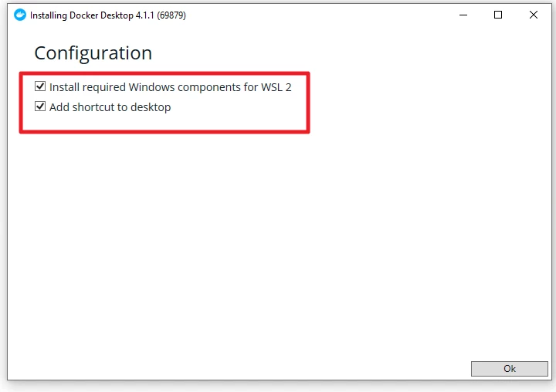Uncheck Install required Windows components for WSL 2
The image size is (556, 392).
pos(40,86)
